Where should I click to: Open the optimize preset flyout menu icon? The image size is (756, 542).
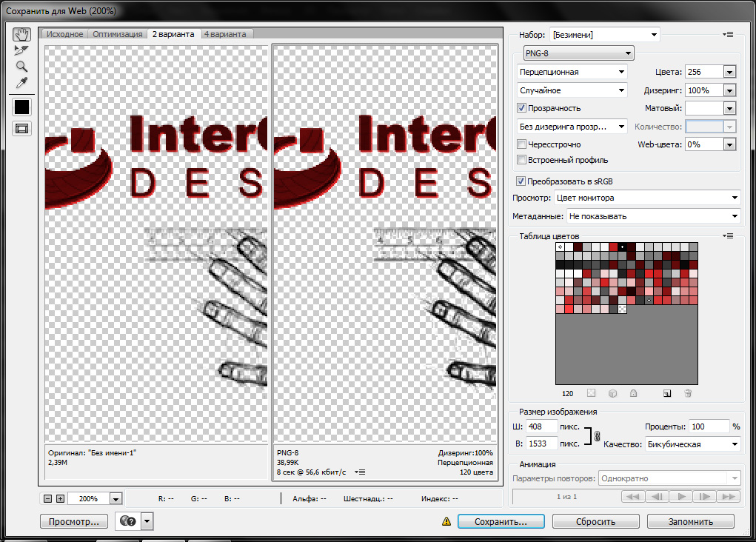[x=728, y=35]
